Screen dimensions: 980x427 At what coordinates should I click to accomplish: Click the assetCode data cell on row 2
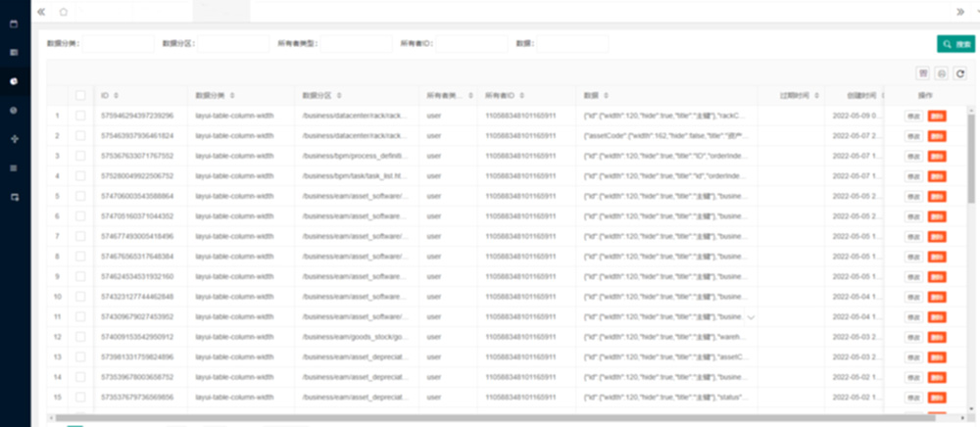pyautogui.click(x=666, y=135)
